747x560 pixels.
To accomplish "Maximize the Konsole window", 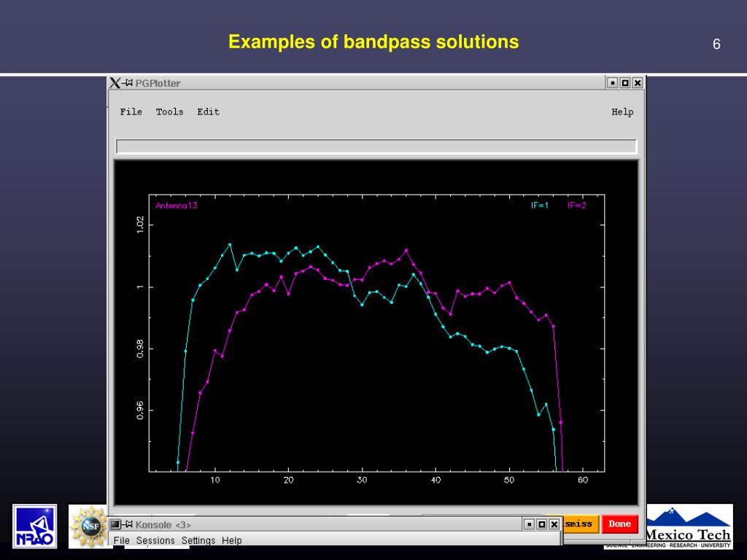I will pyautogui.click(x=542, y=524).
